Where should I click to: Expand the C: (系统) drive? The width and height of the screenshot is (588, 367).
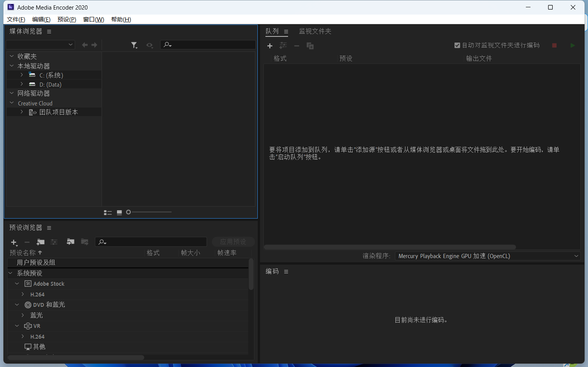[22, 75]
